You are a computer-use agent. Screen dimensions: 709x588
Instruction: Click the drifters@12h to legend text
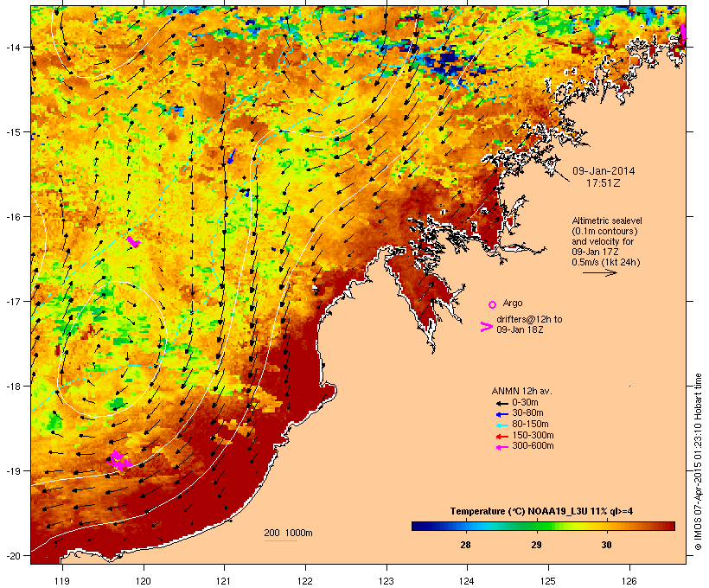(529, 319)
